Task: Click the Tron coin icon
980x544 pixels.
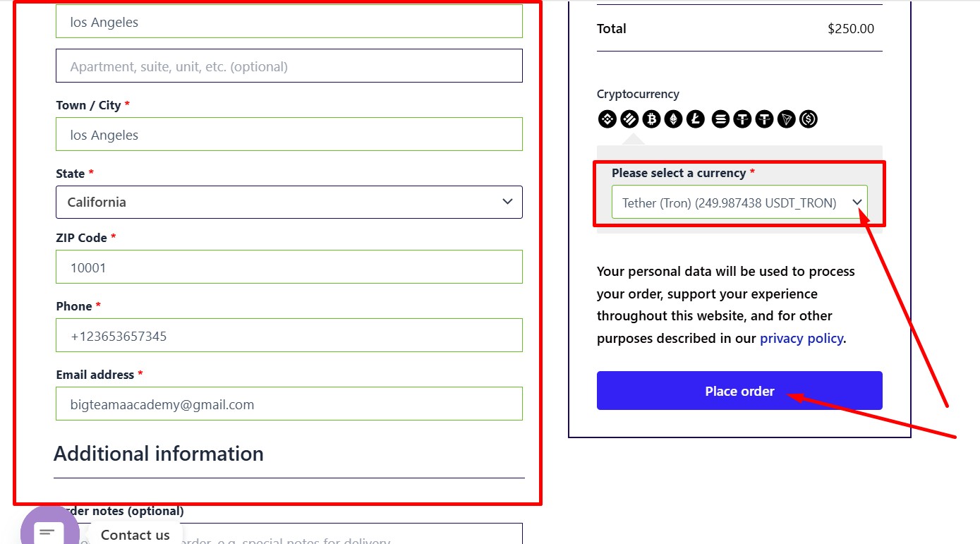Action: [x=786, y=119]
